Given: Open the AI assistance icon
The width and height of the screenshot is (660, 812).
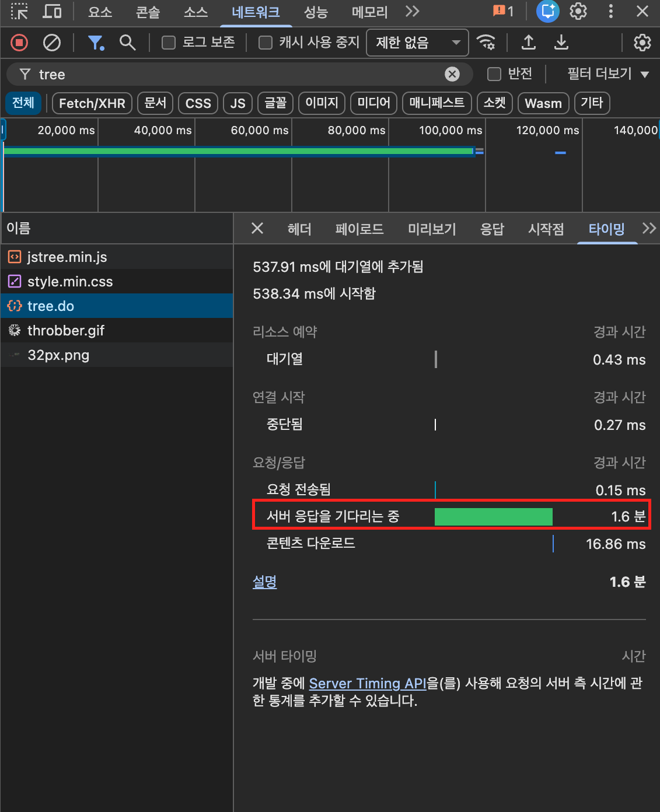Looking at the screenshot, I should 547,11.
